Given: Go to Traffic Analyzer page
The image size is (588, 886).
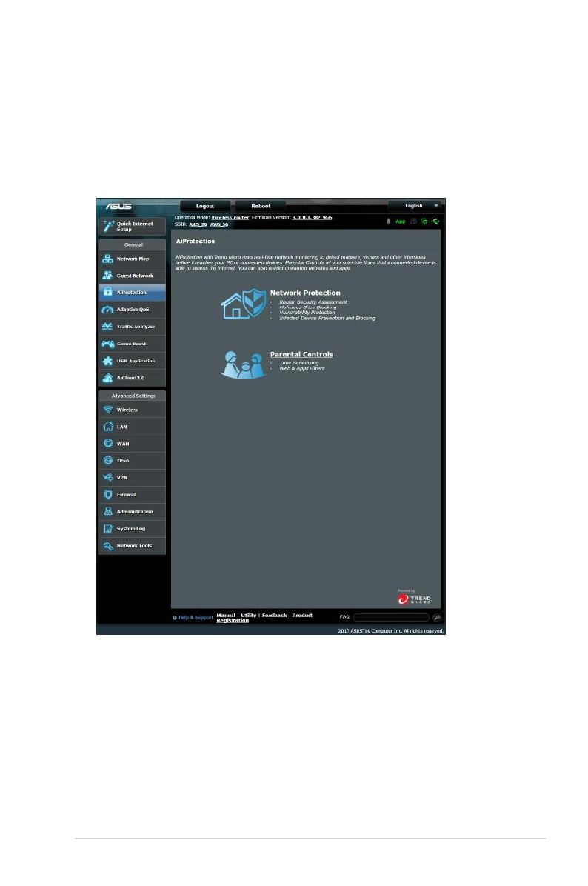Looking at the screenshot, I should coord(132,327).
